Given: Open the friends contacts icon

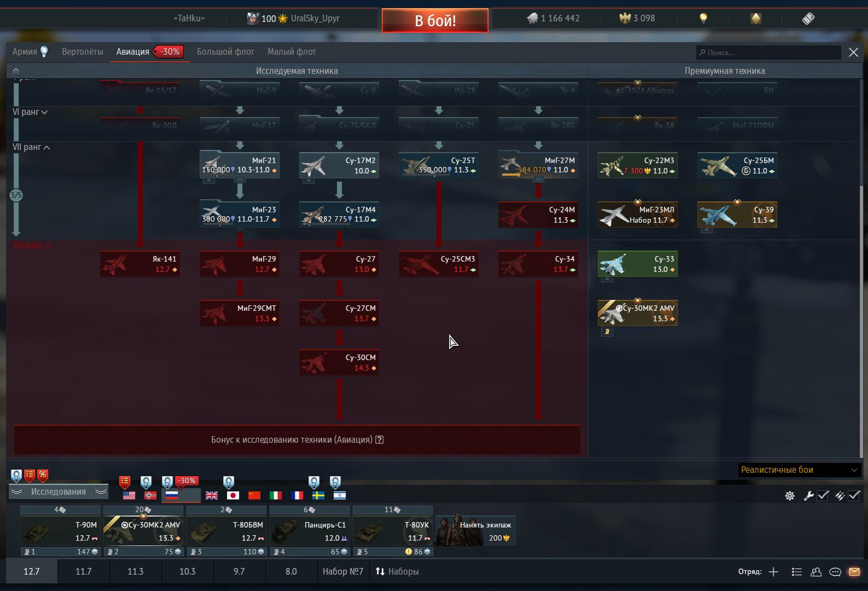Looking at the screenshot, I should coord(816,572).
